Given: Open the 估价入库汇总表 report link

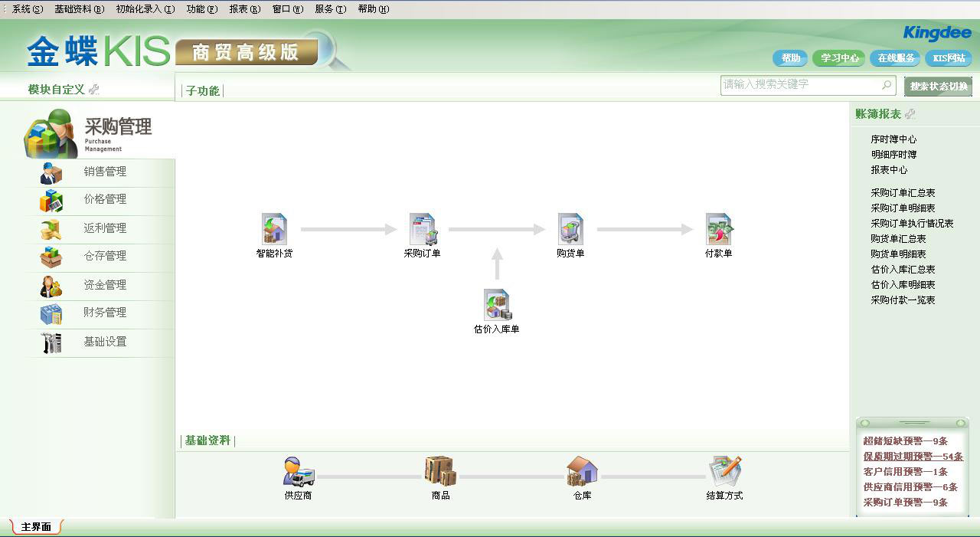Looking at the screenshot, I should click(903, 270).
